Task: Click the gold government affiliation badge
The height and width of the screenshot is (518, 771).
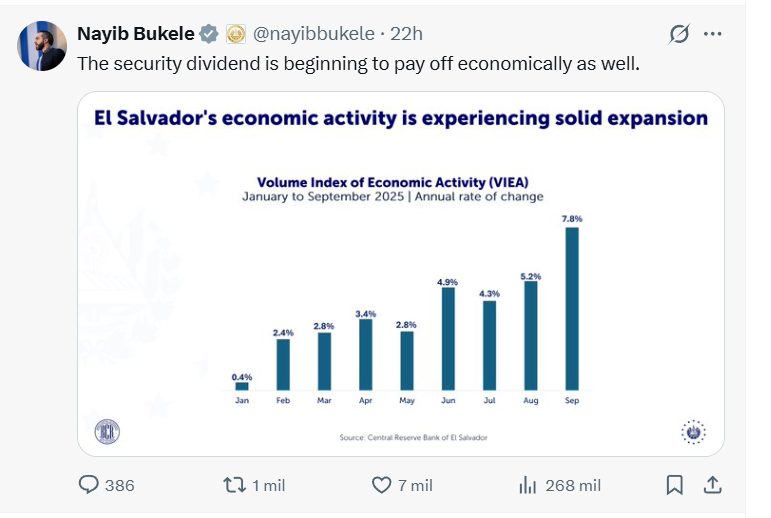Action: click(236, 34)
